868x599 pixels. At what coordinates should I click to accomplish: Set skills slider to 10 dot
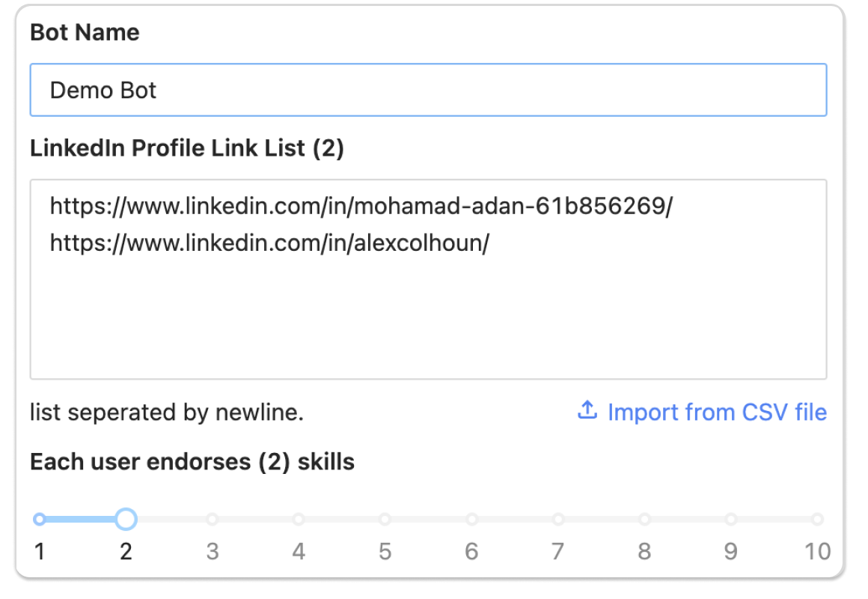click(x=817, y=519)
